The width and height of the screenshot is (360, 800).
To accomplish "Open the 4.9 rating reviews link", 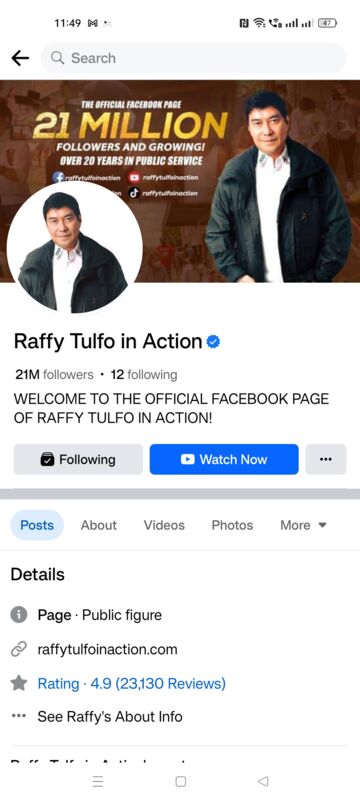I will point(132,683).
